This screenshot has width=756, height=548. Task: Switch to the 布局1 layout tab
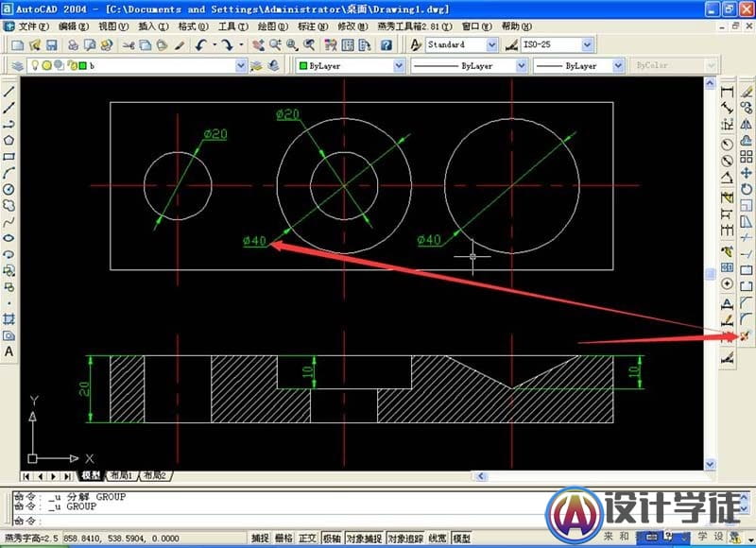coord(122,475)
